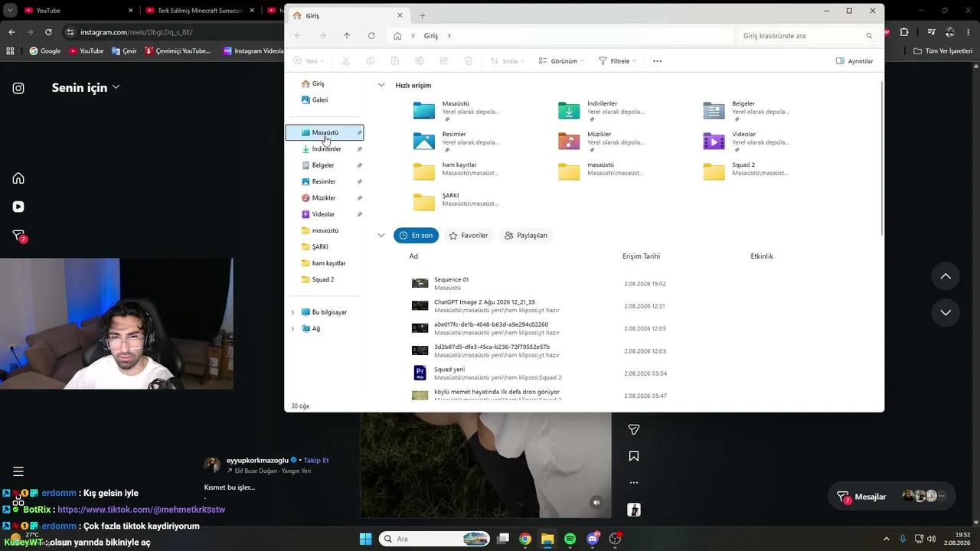The width and height of the screenshot is (980, 551).
Task: Open Chrome apps grid in bookmarks bar
Action: [10, 51]
